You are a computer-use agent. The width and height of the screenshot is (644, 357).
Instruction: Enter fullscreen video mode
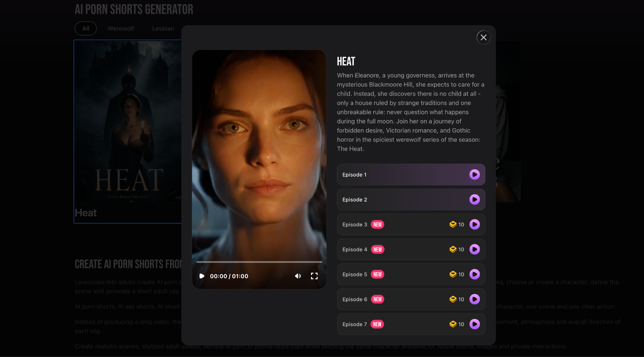tap(314, 276)
